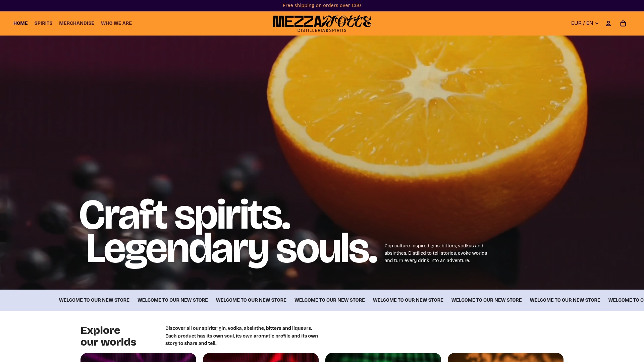Open the SPIRITS menu
The height and width of the screenshot is (362, 644).
(x=43, y=23)
